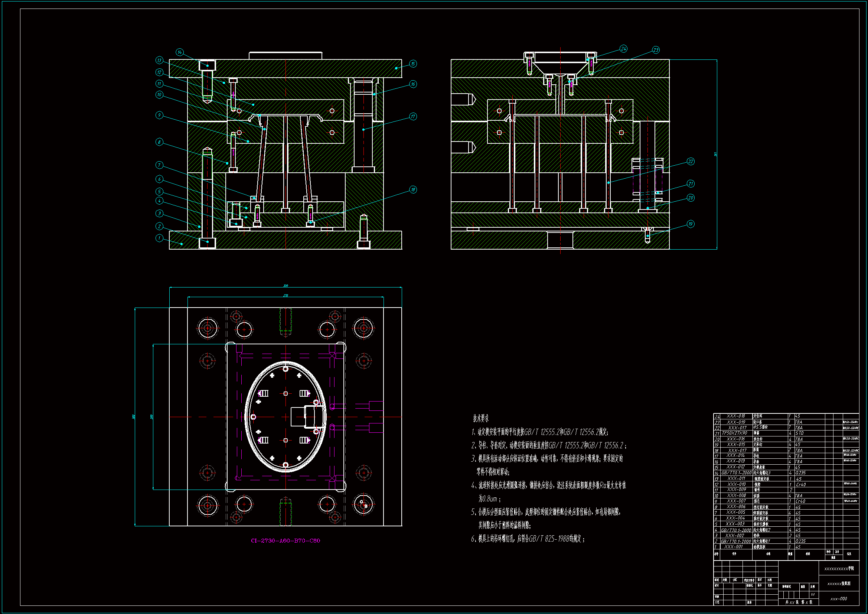The height and width of the screenshot is (614, 868).
Task: Click the 1:1 scale cell in title block
Action: coord(812,594)
